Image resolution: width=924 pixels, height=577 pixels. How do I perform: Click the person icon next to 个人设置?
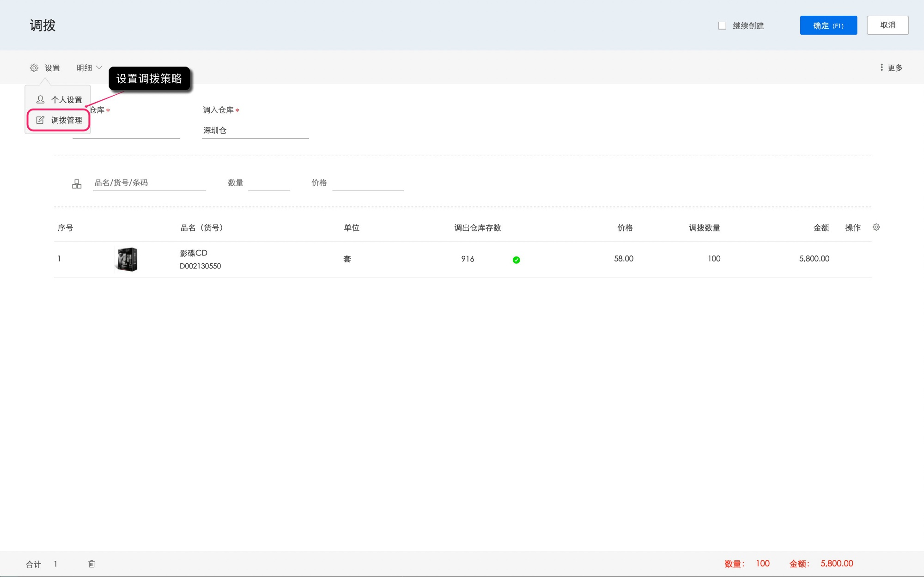pos(40,99)
